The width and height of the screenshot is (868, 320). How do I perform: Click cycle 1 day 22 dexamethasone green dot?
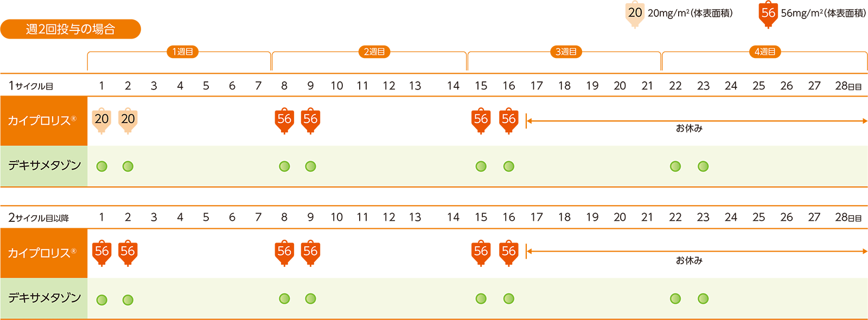675,167
